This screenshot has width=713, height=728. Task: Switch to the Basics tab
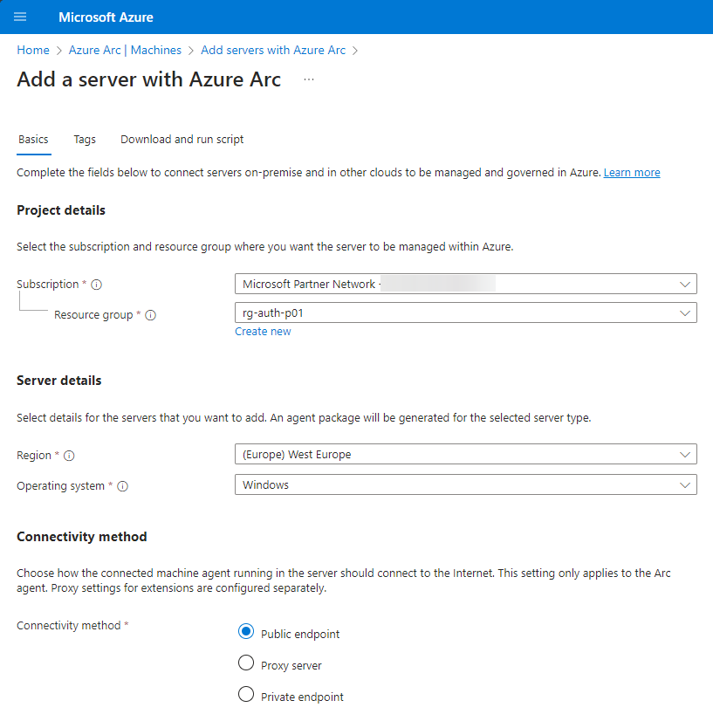pyautogui.click(x=33, y=140)
